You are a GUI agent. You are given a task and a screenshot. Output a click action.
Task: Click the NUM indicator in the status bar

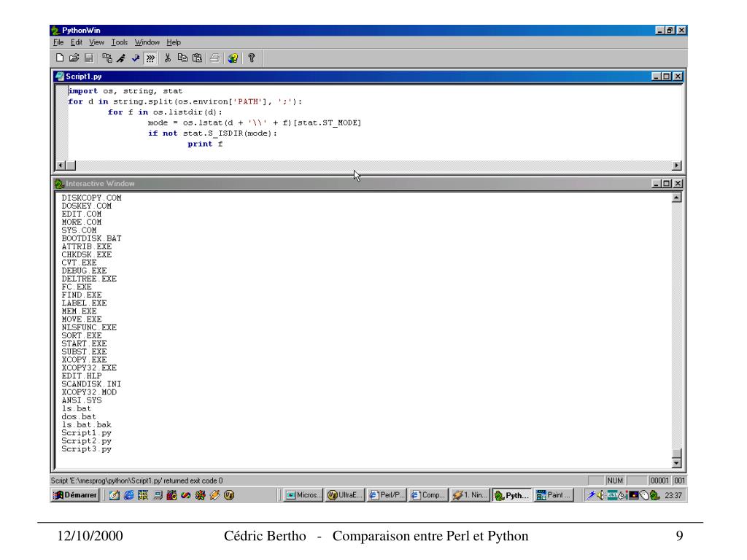[615, 481]
